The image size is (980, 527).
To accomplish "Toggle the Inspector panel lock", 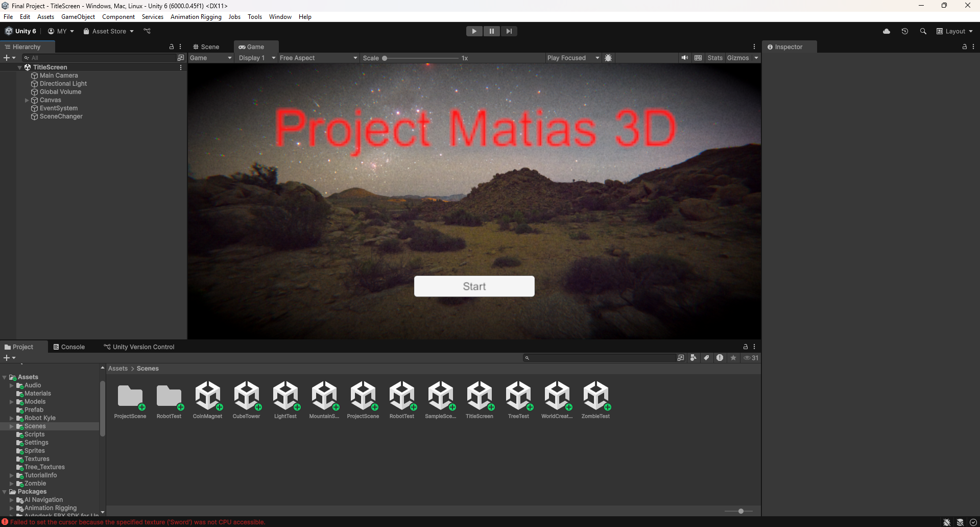I will (x=965, y=47).
